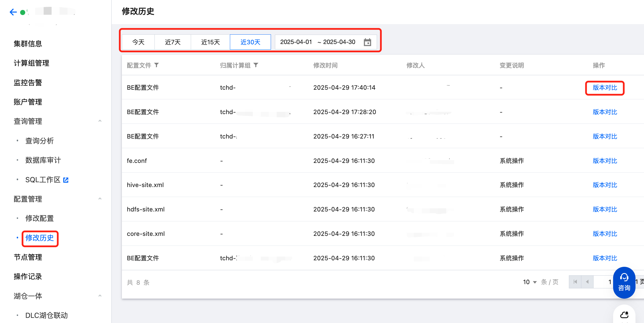Click filter icon beside 归属计算组 column
The height and width of the screenshot is (323, 644).
[256, 65]
